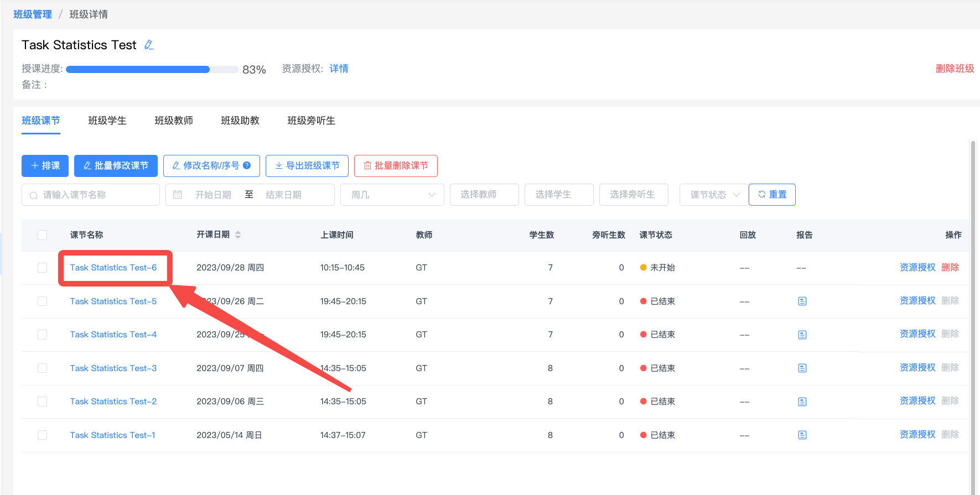Check the box for Task Statistics Test-5
Image resolution: width=980 pixels, height=495 pixels.
click(x=42, y=301)
